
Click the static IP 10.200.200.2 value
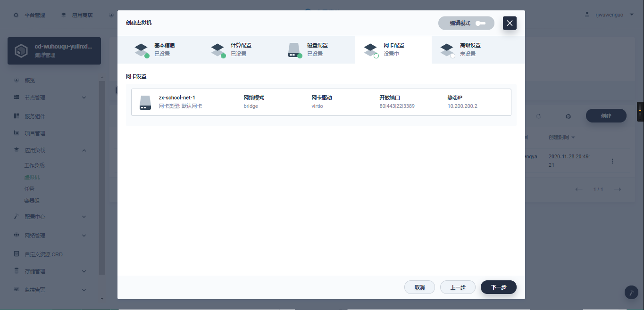[462, 106]
